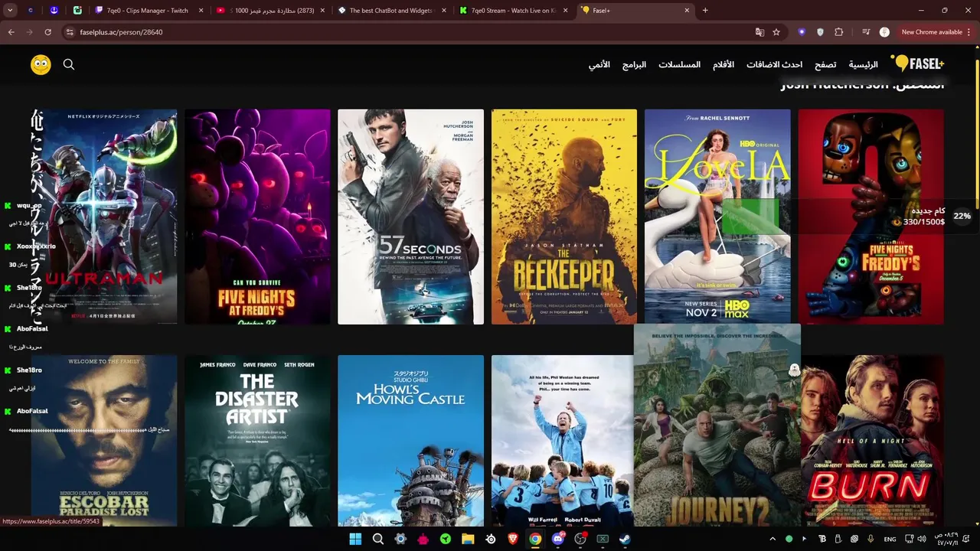The image size is (980, 551).
Task: Open Discord from the taskbar
Action: [558, 539]
